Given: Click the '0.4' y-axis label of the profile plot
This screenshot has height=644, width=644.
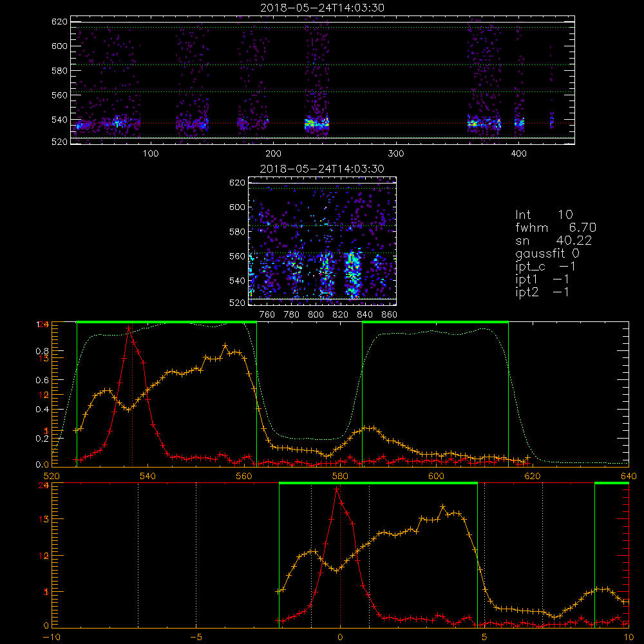Looking at the screenshot, I should (43, 410).
